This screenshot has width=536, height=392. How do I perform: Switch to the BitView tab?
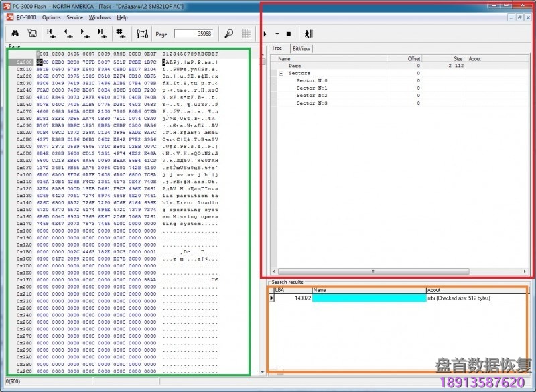point(301,48)
